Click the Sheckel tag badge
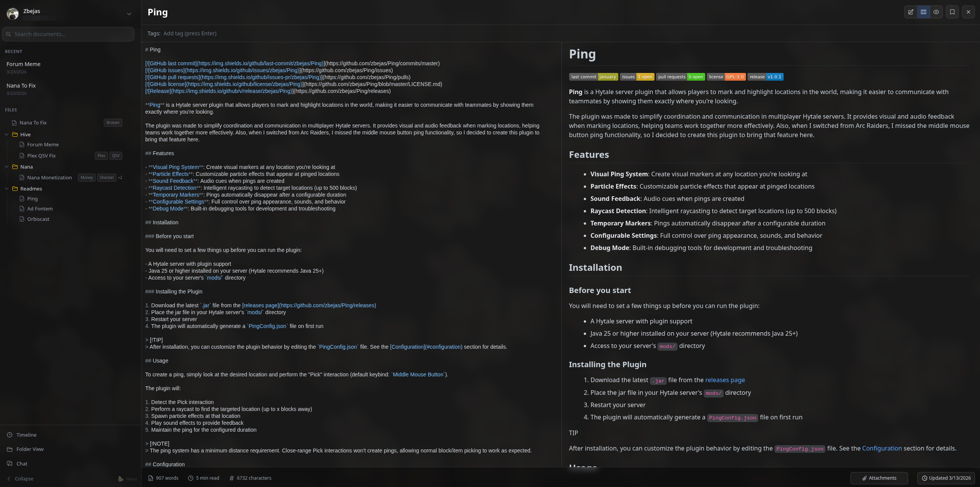 coord(107,177)
